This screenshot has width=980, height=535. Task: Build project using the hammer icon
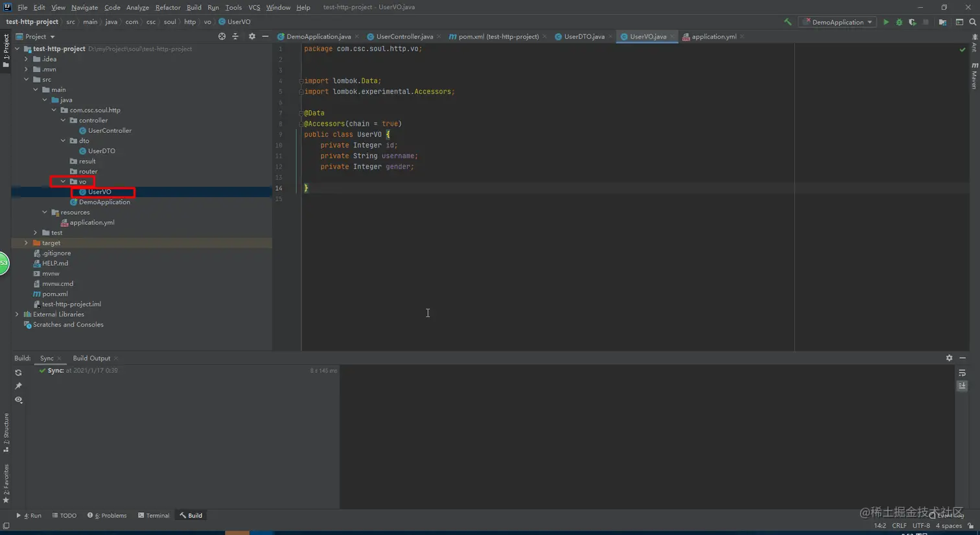(x=787, y=22)
